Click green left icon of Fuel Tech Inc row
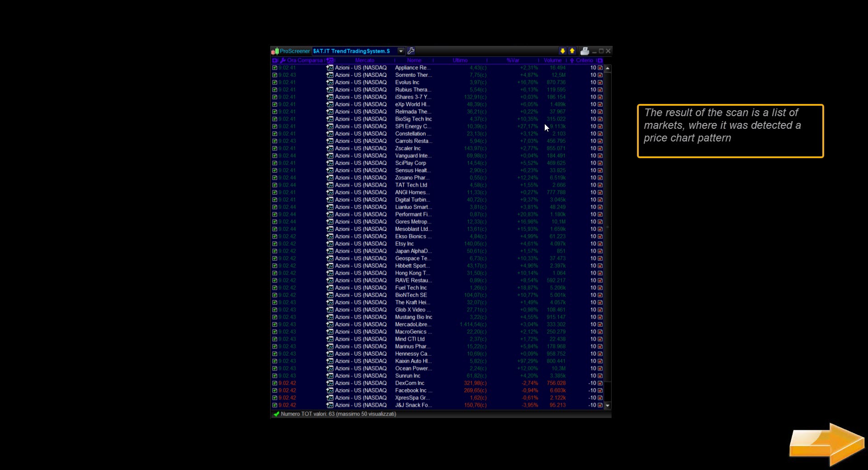The width and height of the screenshot is (868, 470). (274, 288)
